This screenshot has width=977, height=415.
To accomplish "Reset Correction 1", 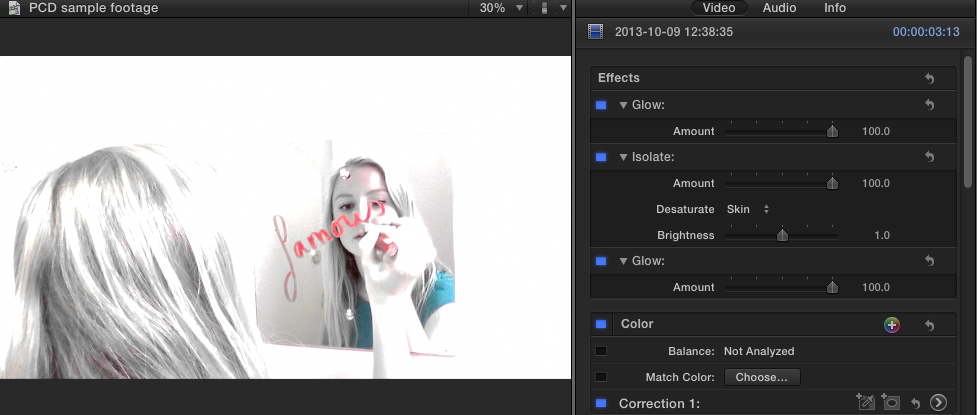I will click(x=915, y=403).
